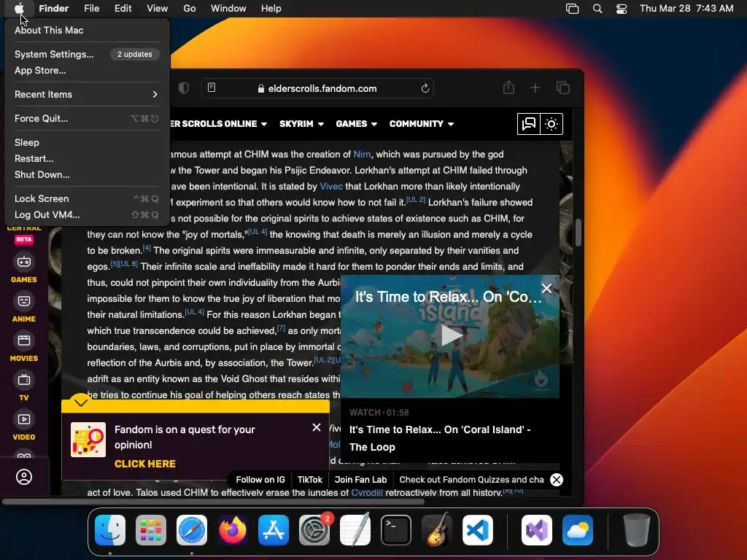Open Spotlight search icon
Viewport: 747px width, 560px height.
pos(597,9)
